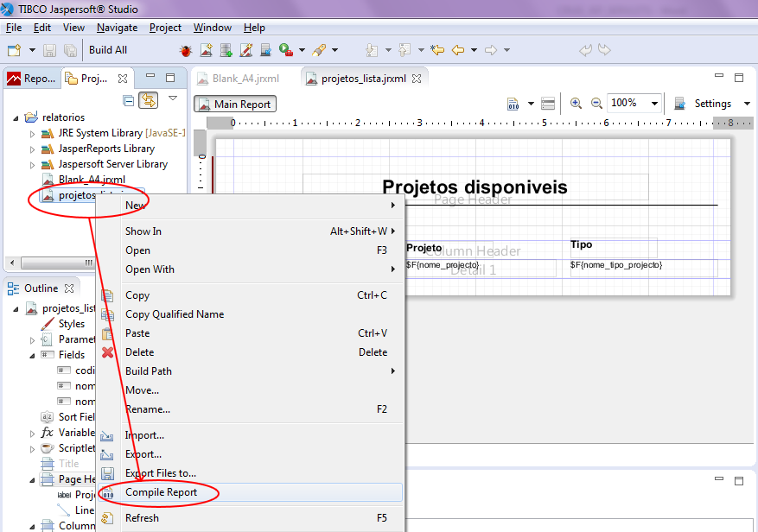Screen dimensions: 758x532
Task: Click Open With submenu entry
Action: point(251,269)
